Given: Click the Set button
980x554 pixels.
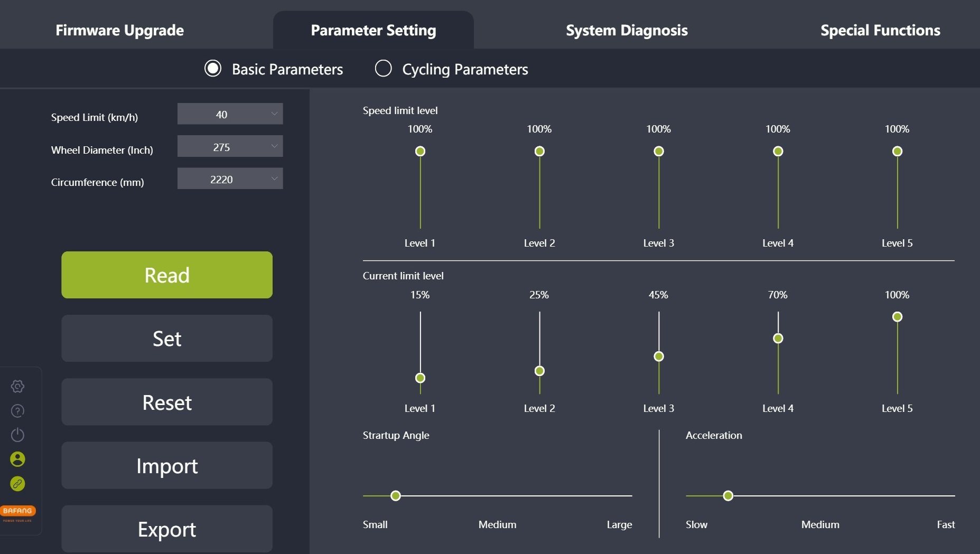Looking at the screenshot, I should coord(167,339).
